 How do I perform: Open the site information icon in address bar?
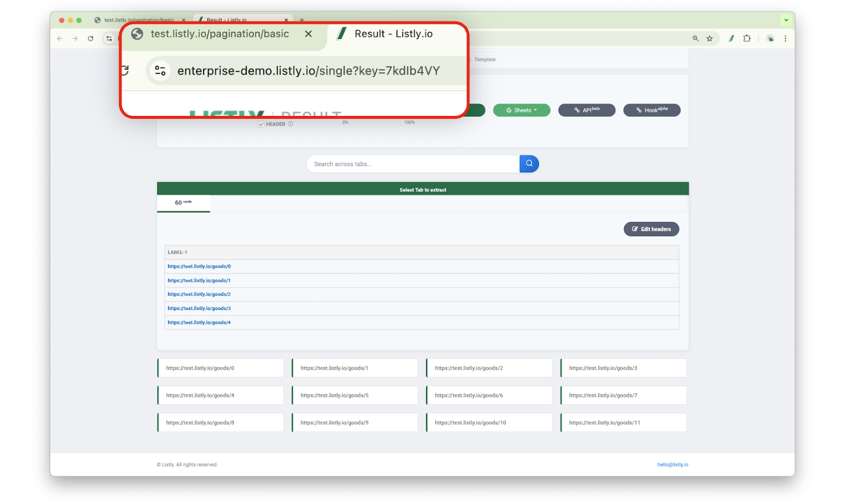(109, 38)
